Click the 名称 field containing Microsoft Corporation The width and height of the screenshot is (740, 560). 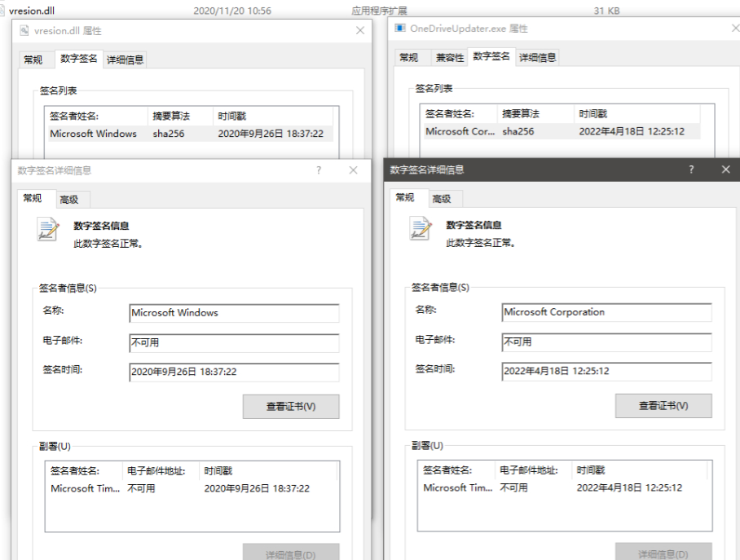click(x=606, y=312)
